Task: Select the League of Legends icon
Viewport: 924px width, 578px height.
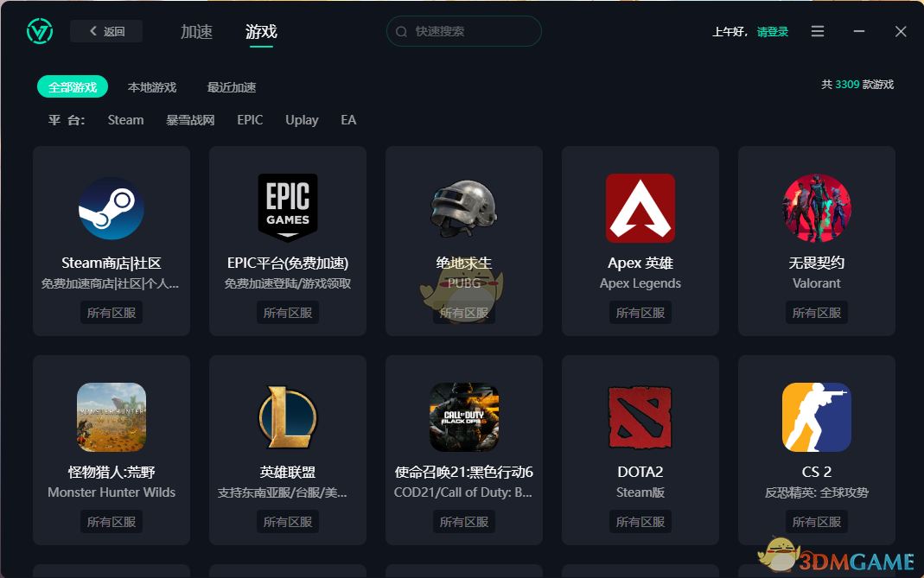Action: (288, 417)
